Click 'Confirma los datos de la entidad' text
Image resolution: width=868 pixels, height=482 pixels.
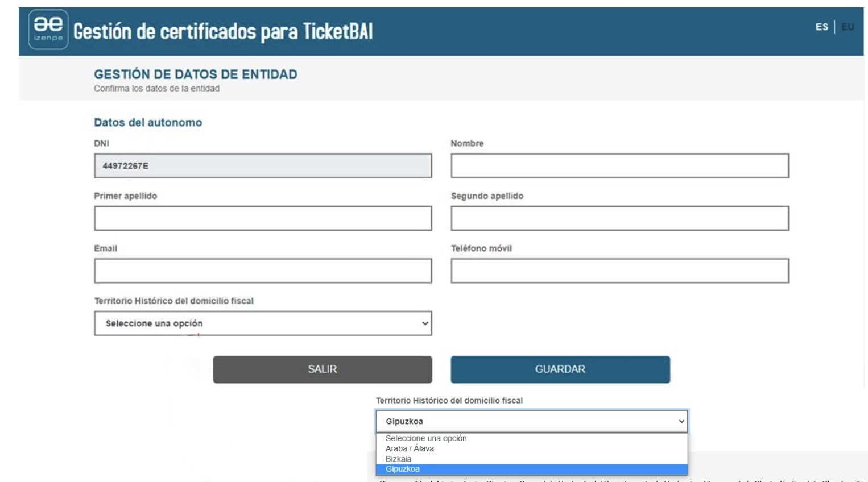coord(156,89)
